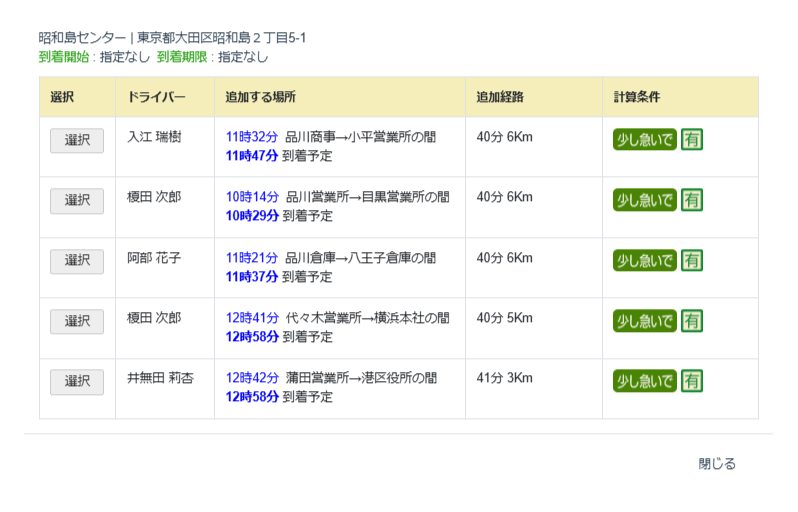Click the 有 icon for the 代々木営業所→横浜本社 row
This screenshot has width=798, height=512.
click(692, 321)
